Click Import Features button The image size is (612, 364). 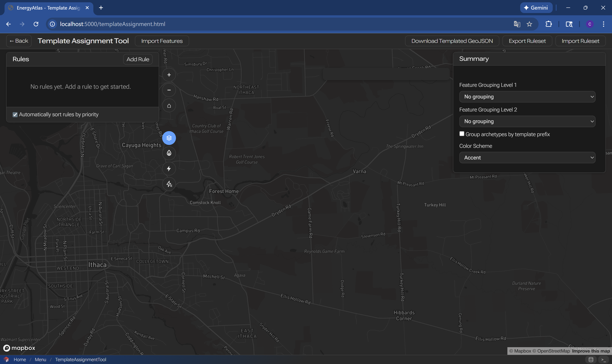[x=162, y=41]
